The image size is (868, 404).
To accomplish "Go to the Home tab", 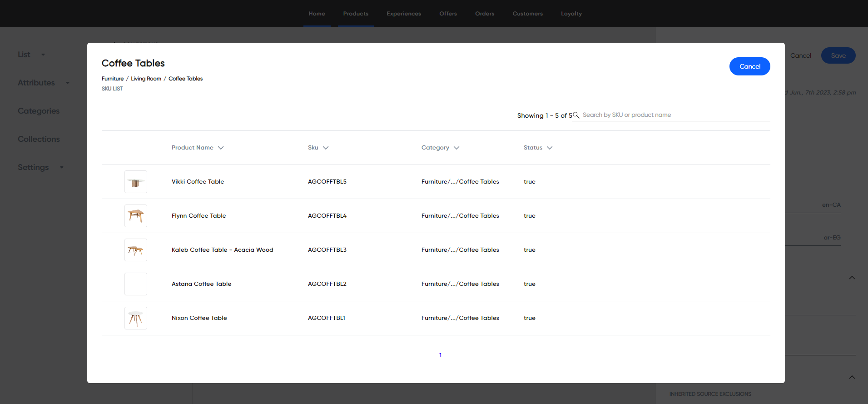I will pyautogui.click(x=317, y=14).
